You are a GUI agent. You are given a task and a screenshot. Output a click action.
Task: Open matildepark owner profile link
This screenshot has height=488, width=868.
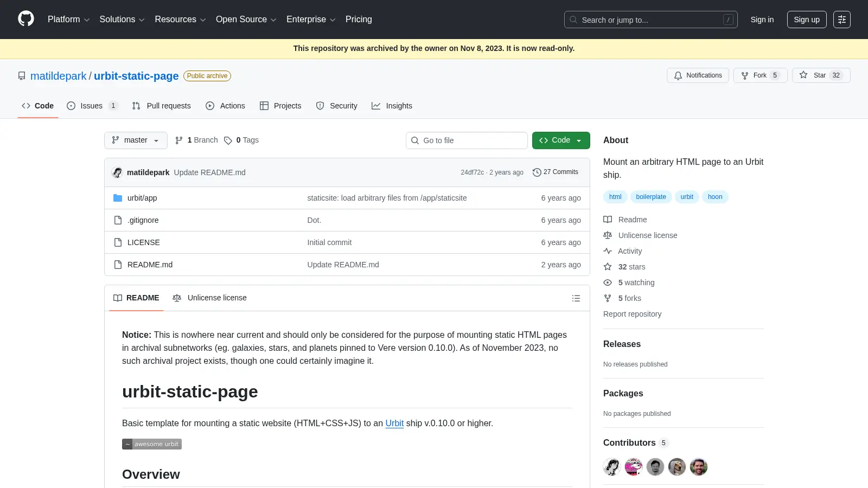tap(58, 76)
